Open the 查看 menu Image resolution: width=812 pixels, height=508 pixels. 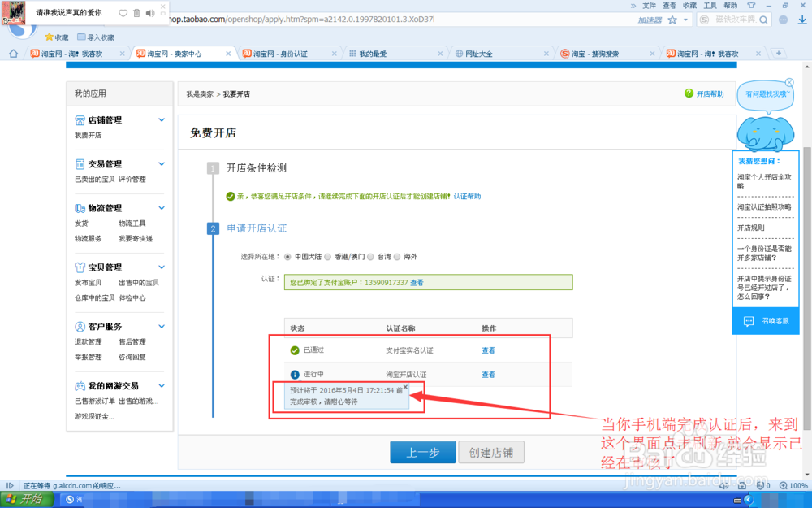[669, 6]
